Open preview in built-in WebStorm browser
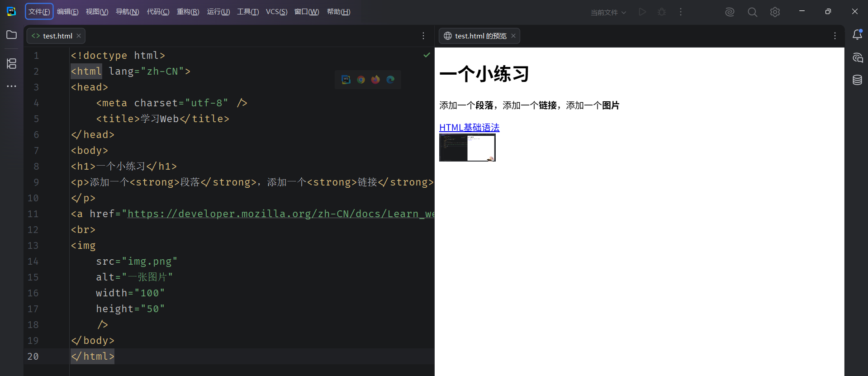This screenshot has height=376, width=868. (346, 80)
